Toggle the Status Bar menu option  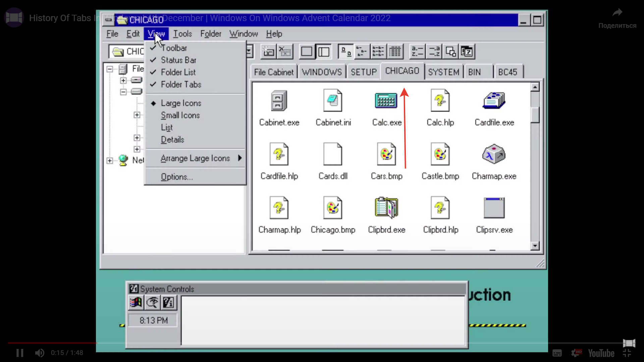pos(195,60)
